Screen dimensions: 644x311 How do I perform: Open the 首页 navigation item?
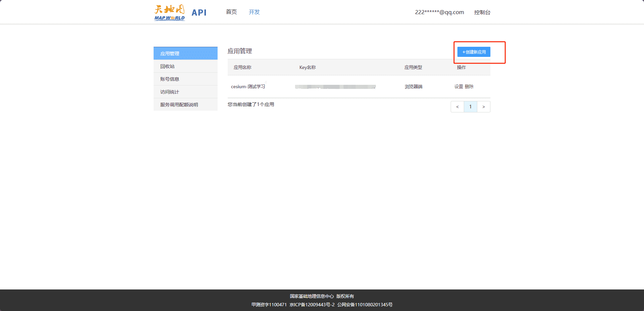(x=231, y=12)
